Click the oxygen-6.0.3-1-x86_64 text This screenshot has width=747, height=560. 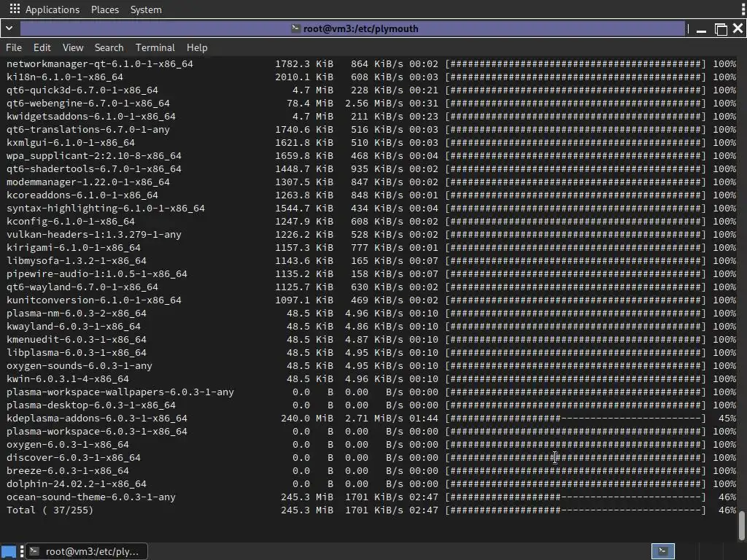point(68,445)
